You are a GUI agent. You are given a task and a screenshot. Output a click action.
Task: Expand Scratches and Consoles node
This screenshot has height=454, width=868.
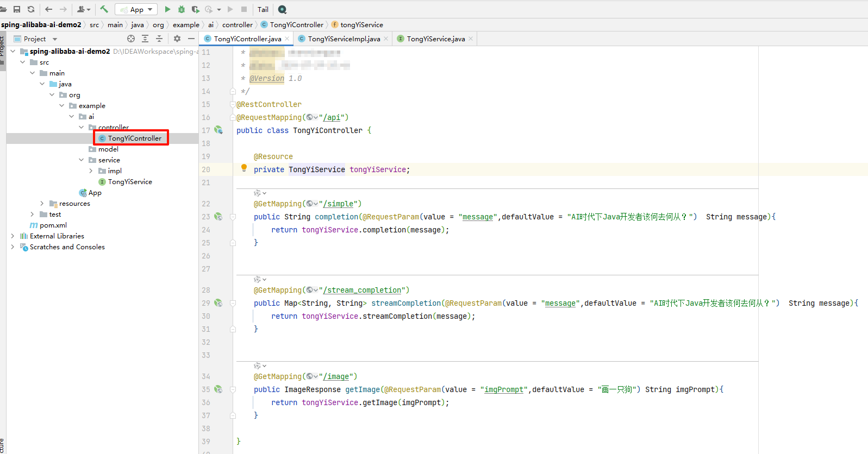tap(13, 247)
